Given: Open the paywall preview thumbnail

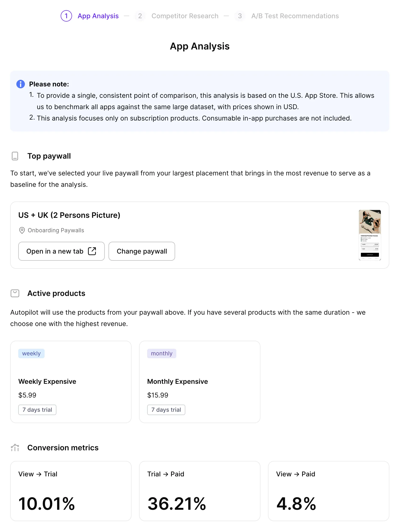Looking at the screenshot, I should pos(370,235).
